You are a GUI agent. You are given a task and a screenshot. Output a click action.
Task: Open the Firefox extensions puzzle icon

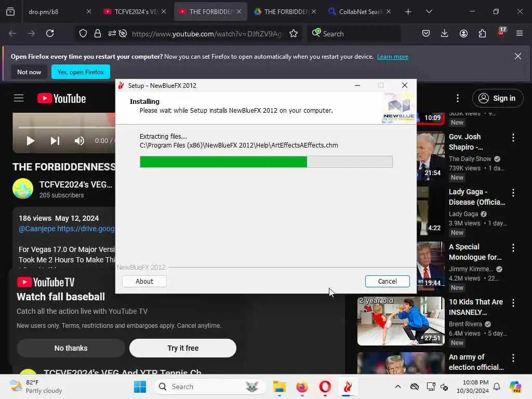[x=482, y=33]
